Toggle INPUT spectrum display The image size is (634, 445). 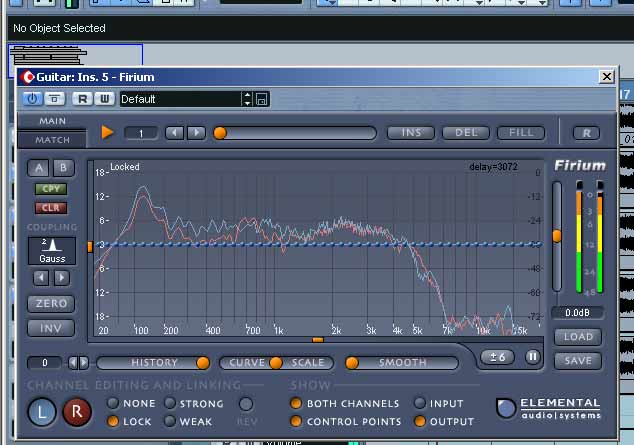coord(420,403)
